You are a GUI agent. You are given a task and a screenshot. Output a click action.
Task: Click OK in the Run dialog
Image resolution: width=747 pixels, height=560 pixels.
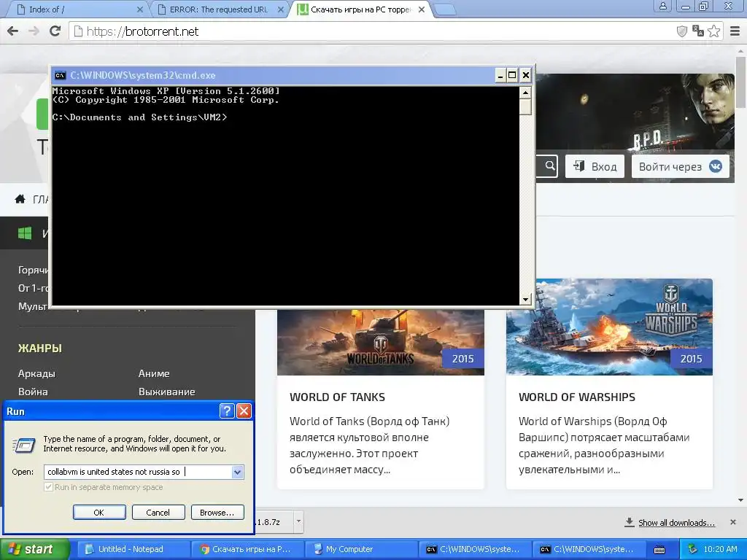pyautogui.click(x=99, y=513)
